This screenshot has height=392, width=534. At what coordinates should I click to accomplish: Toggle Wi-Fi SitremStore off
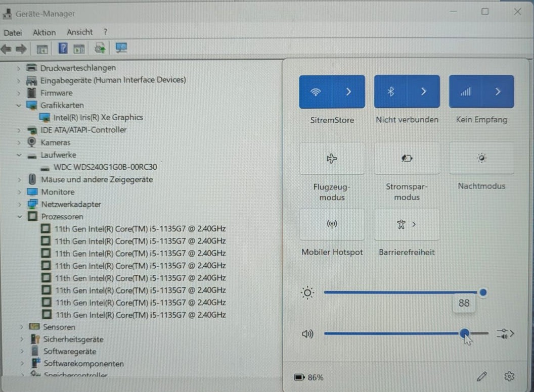point(316,92)
